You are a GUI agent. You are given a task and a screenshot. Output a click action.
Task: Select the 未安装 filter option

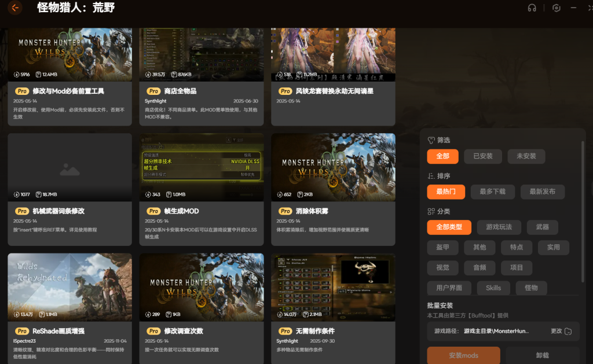526,156
